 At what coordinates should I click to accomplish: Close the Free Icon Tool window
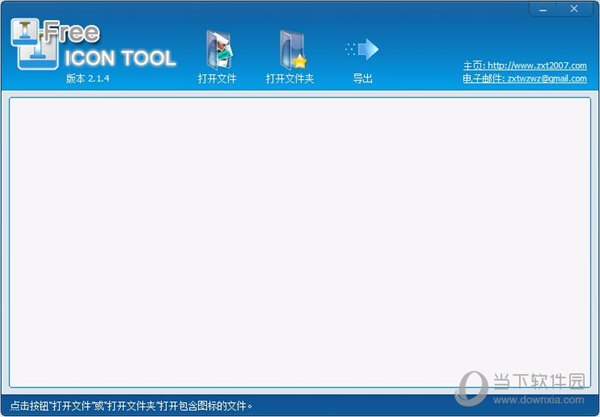click(574, 9)
